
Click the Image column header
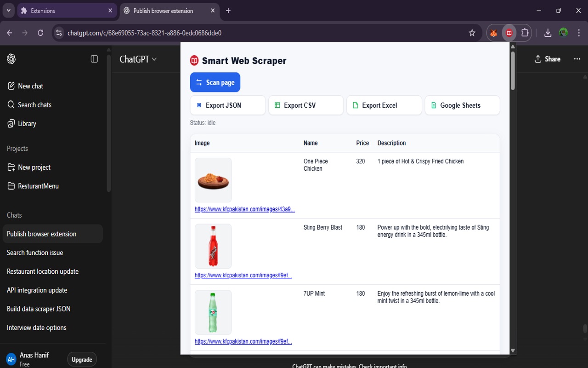pos(202,143)
